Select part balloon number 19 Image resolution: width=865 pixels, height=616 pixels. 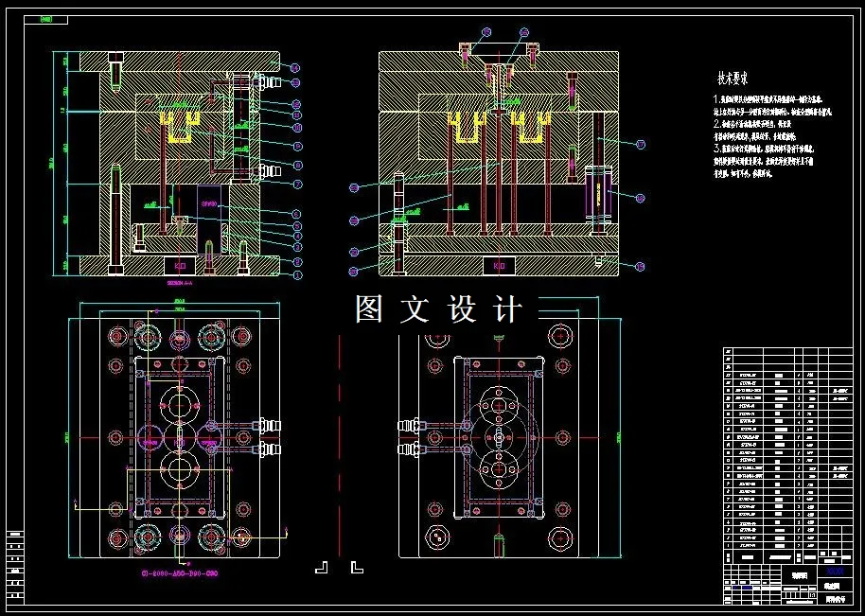641,267
